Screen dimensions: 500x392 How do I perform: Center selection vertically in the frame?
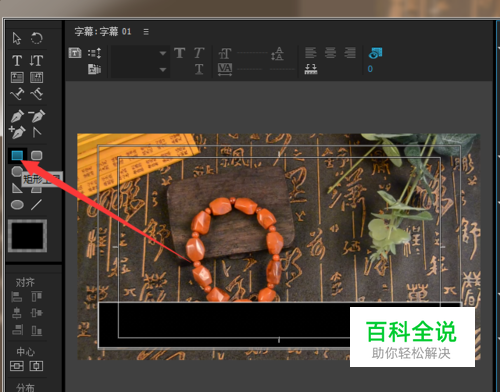pos(17,366)
